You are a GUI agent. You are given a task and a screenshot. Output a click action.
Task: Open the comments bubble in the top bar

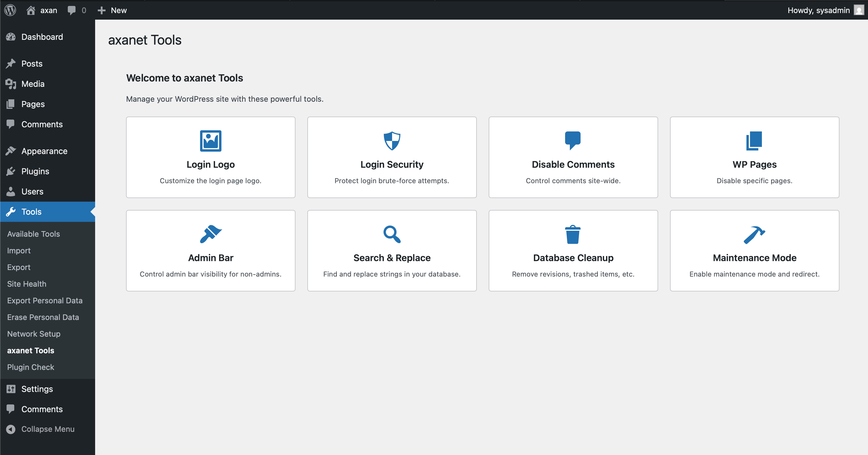pos(76,10)
